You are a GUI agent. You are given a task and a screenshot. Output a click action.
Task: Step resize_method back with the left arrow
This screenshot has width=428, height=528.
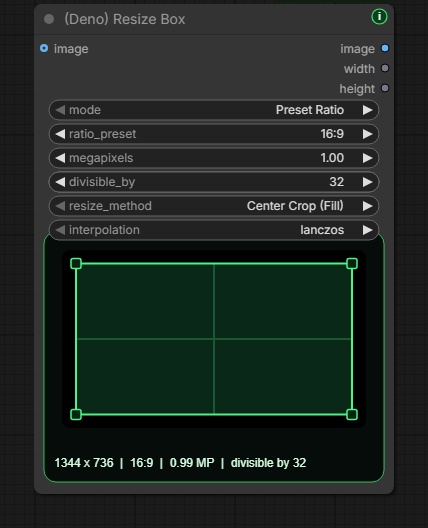60,206
